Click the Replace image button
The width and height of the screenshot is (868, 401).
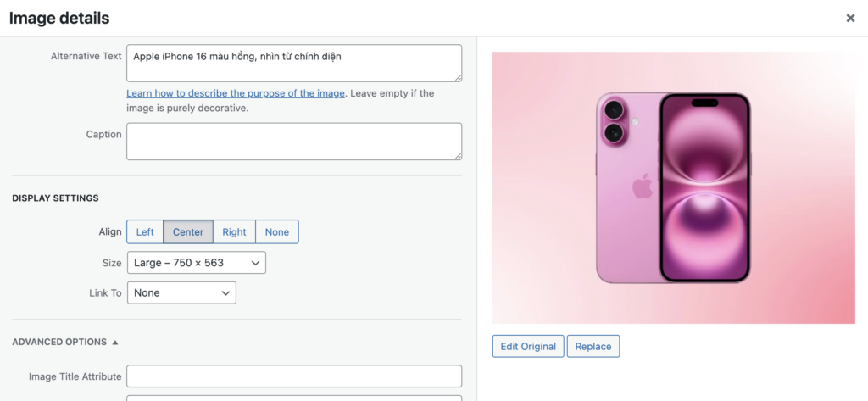click(x=593, y=346)
